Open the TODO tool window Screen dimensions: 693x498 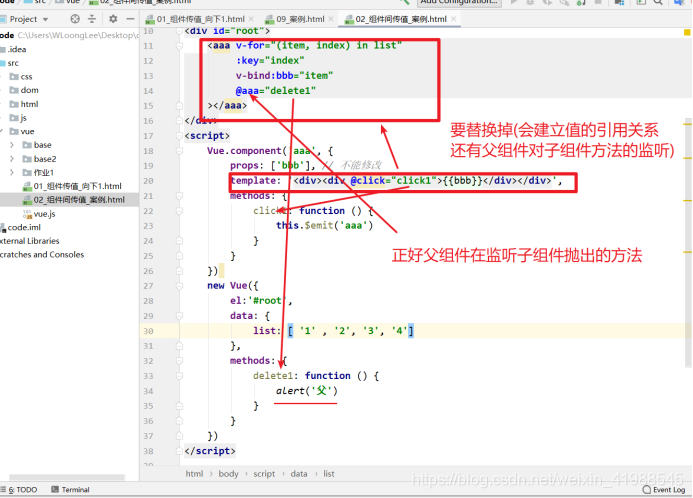(22, 490)
